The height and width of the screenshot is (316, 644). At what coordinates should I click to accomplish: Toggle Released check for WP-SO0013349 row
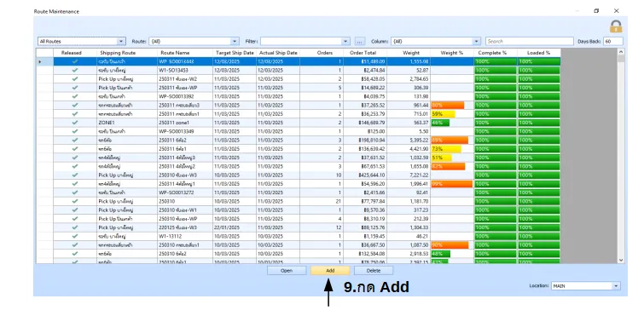click(x=75, y=131)
